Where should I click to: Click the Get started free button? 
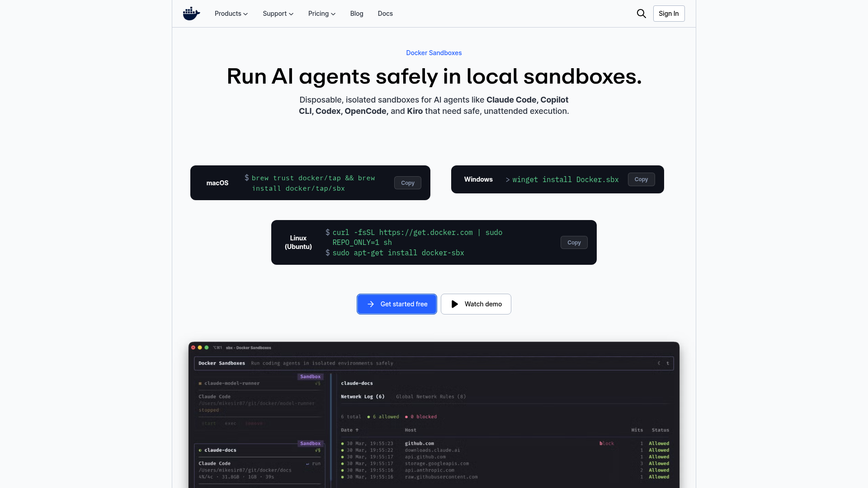[x=397, y=304]
